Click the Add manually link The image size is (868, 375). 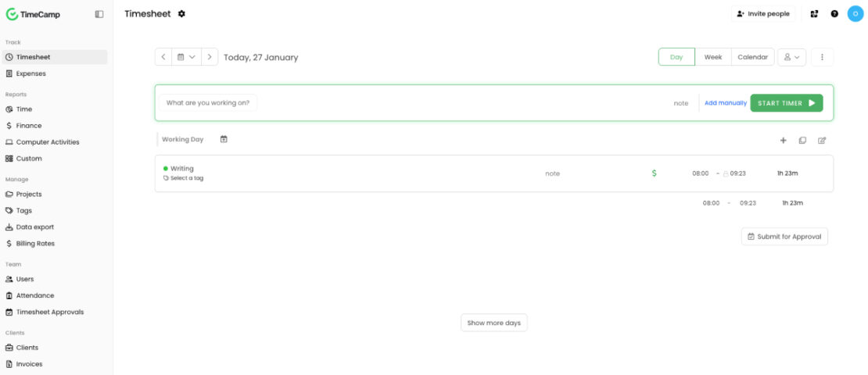(x=726, y=103)
